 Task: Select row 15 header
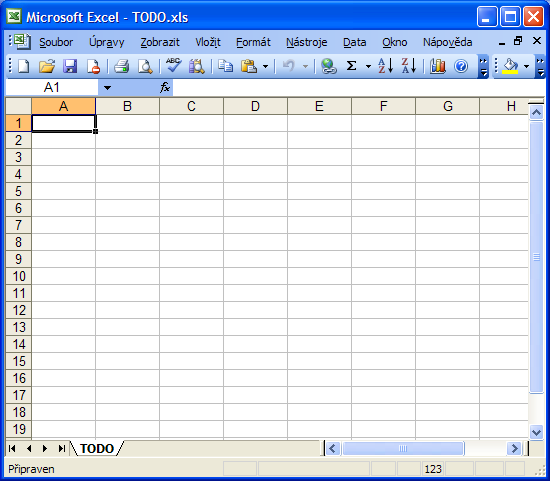coord(19,361)
